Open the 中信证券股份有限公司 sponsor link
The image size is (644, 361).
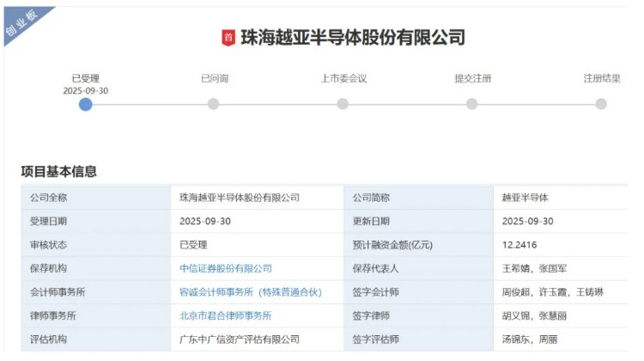pos(225,269)
